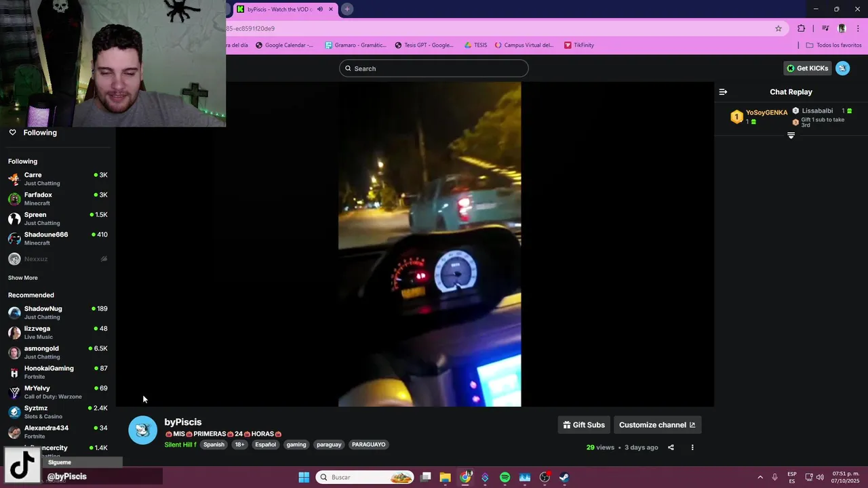This screenshot has height=488, width=868.
Task: Select the gaming tag
Action: coord(296,445)
